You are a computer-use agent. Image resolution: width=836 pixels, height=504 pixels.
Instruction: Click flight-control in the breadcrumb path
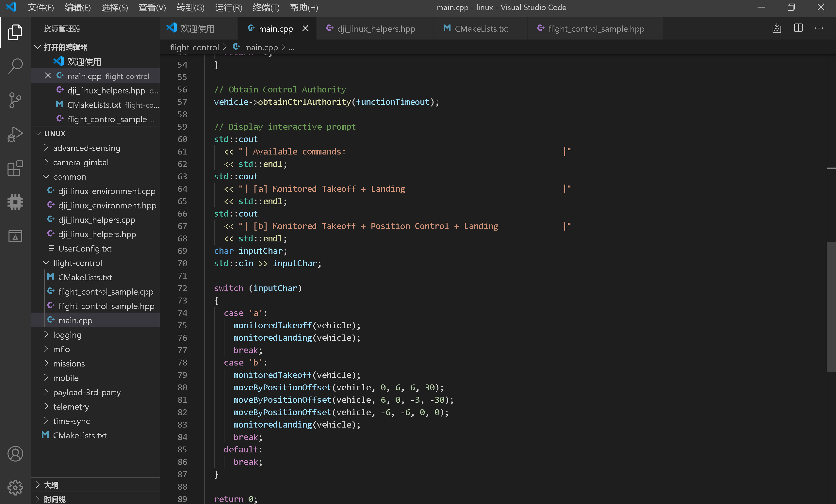194,47
